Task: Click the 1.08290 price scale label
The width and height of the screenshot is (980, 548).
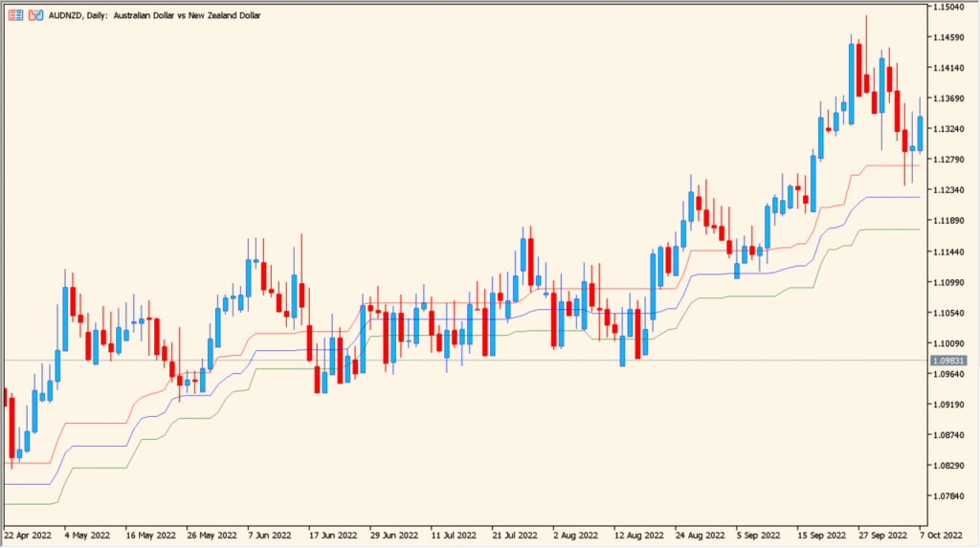Action: 948,466
